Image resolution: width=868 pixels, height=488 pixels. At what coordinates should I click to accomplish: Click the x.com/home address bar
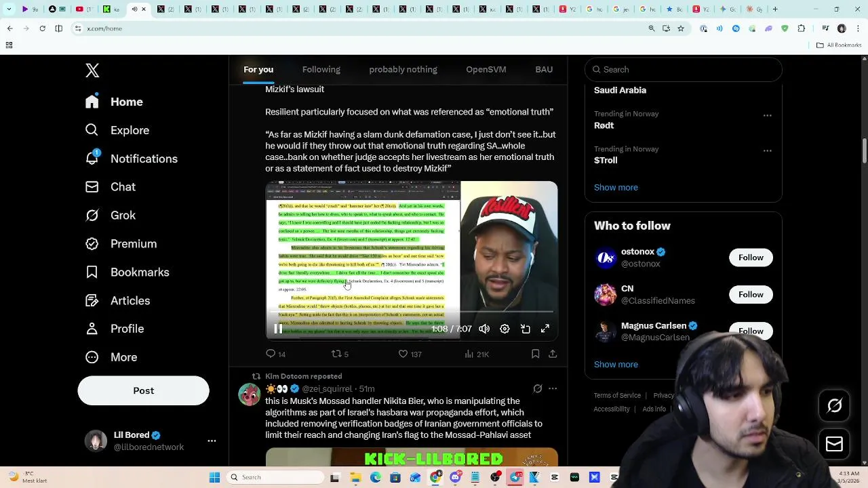point(359,28)
